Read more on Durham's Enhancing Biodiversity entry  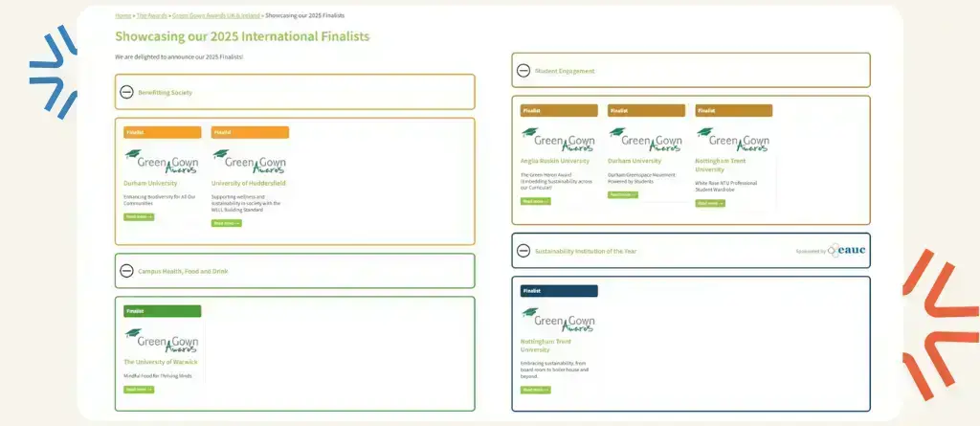point(139,217)
